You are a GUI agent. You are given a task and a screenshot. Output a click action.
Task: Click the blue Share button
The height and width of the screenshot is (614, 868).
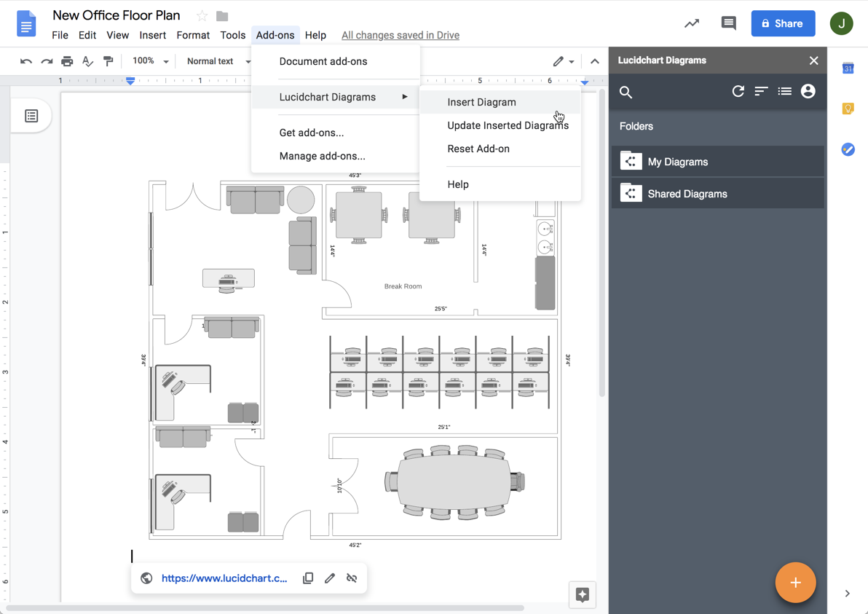(783, 23)
